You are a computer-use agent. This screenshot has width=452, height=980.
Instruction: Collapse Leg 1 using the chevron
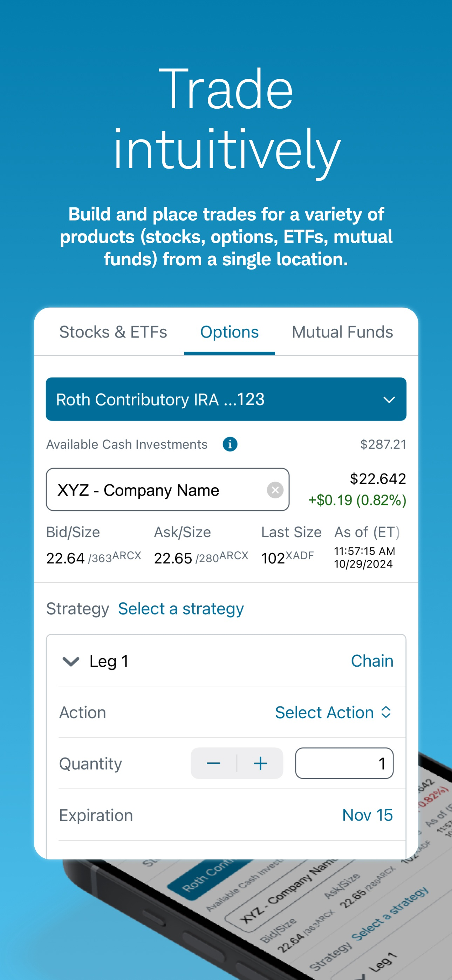point(71,661)
